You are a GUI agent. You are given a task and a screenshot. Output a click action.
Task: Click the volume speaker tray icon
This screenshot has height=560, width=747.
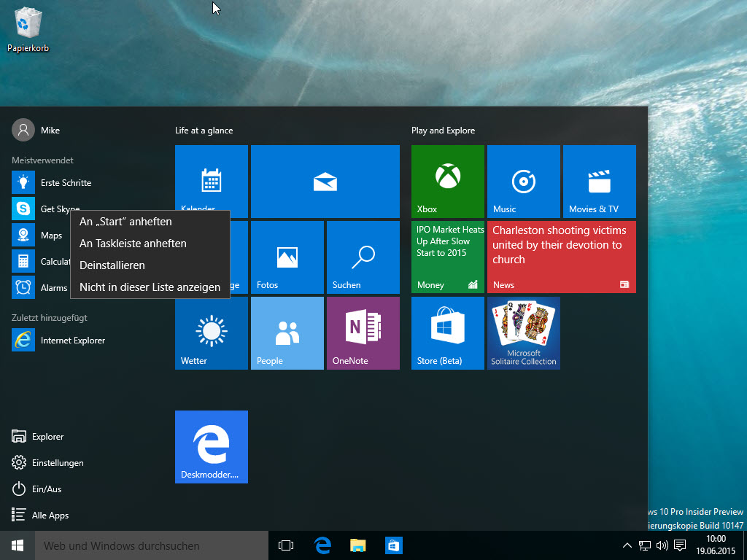tap(662, 545)
